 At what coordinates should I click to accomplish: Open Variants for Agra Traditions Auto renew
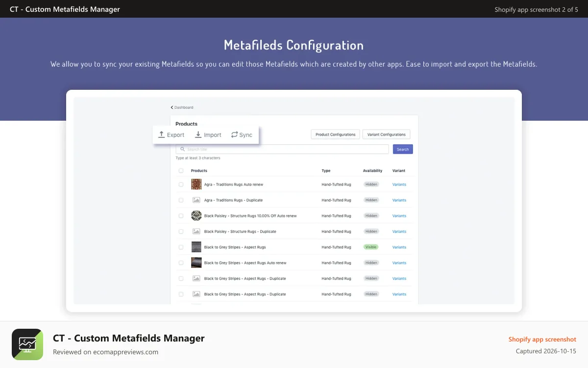pos(399,184)
